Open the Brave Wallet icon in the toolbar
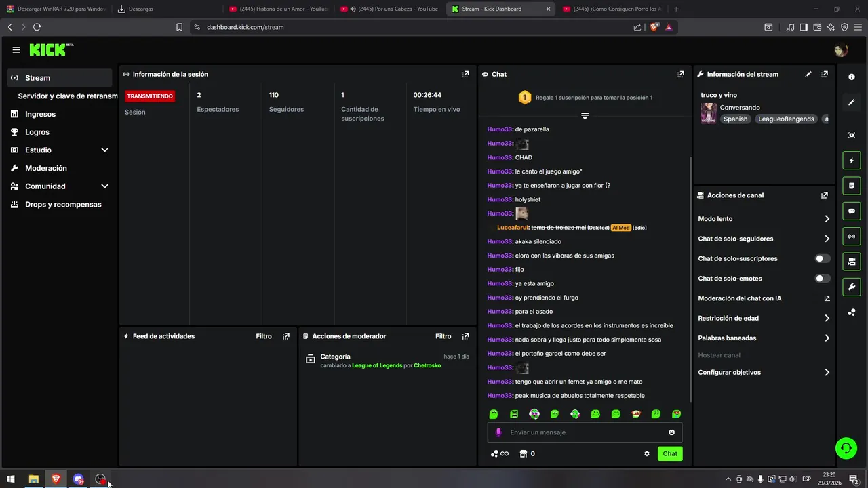The image size is (868, 488). point(817,27)
